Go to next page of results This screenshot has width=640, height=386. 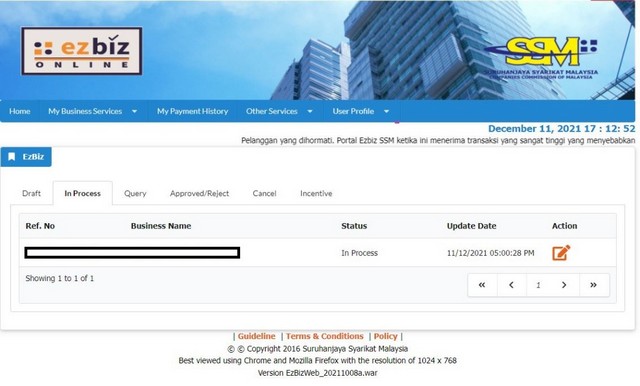click(564, 285)
